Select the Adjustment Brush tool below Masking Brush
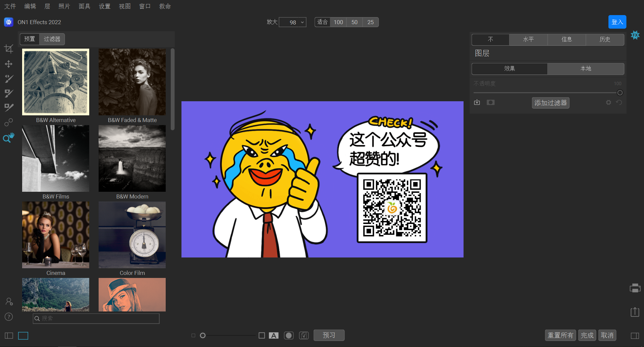Screen dimensions: 644x347 point(9,93)
